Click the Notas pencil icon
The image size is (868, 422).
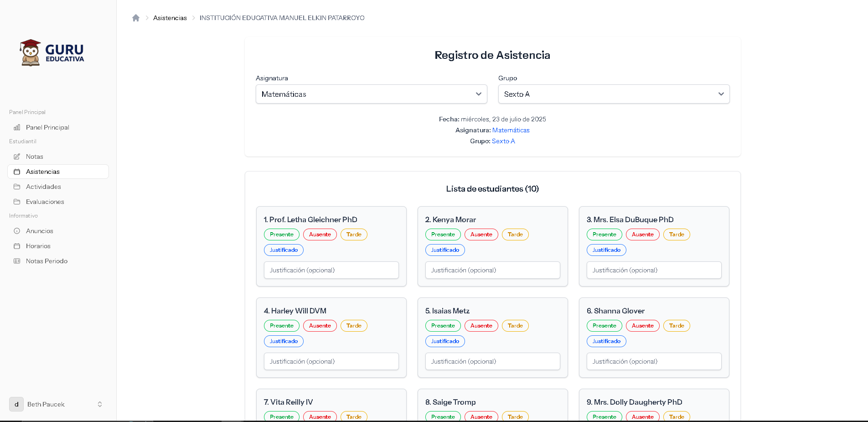coord(17,156)
